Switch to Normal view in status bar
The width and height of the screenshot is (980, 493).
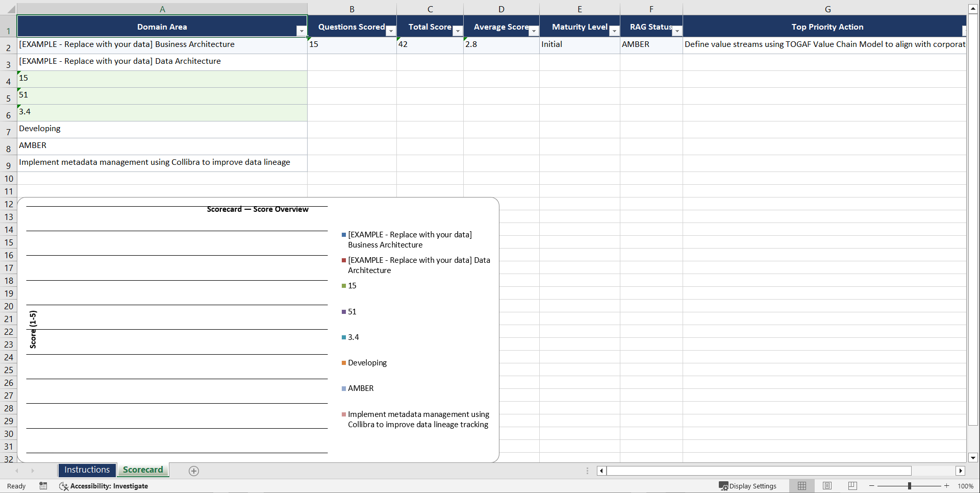coord(801,486)
